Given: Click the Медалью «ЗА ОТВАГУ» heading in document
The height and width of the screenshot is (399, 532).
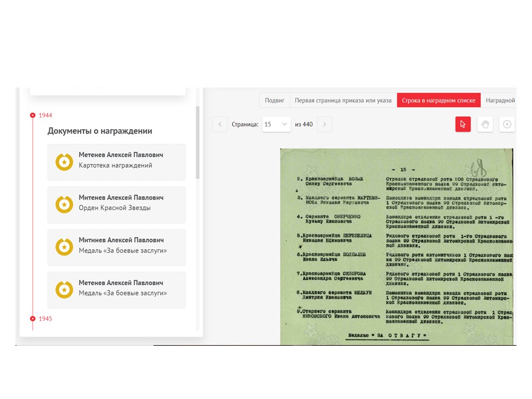Looking at the screenshot, I should point(387,335).
